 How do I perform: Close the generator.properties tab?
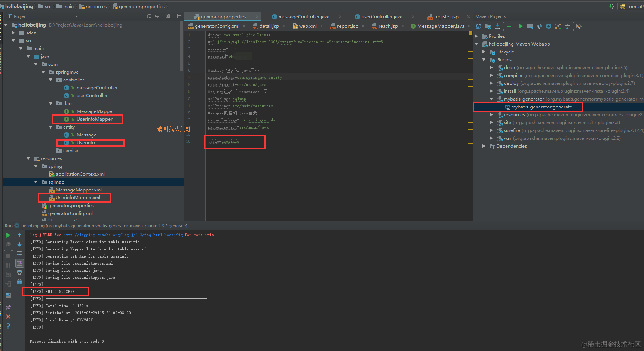click(x=257, y=16)
